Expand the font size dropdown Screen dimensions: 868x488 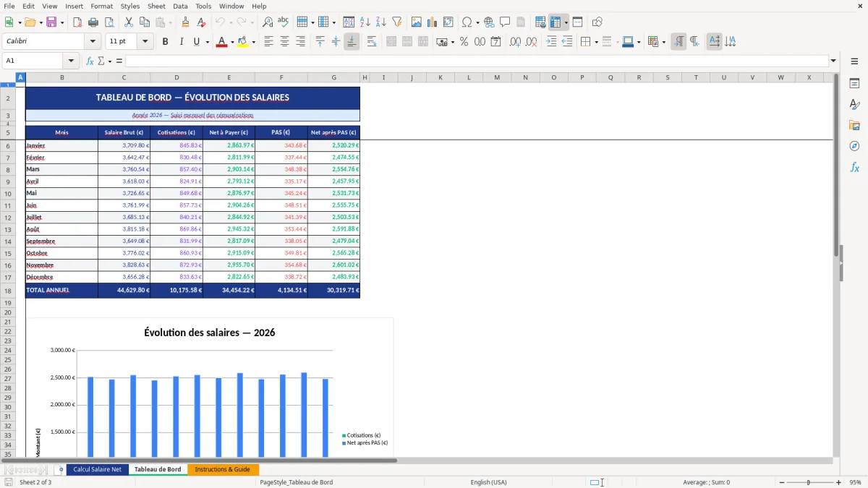(x=145, y=42)
